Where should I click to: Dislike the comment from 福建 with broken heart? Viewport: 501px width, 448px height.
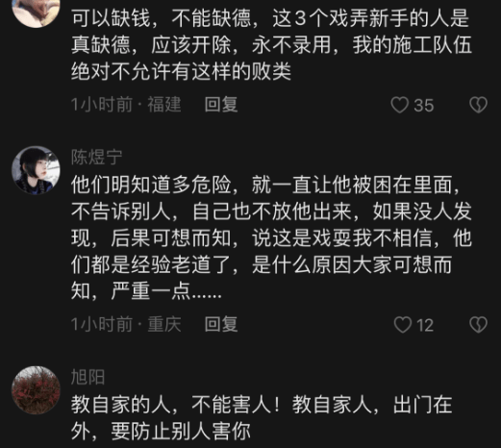pos(479,105)
